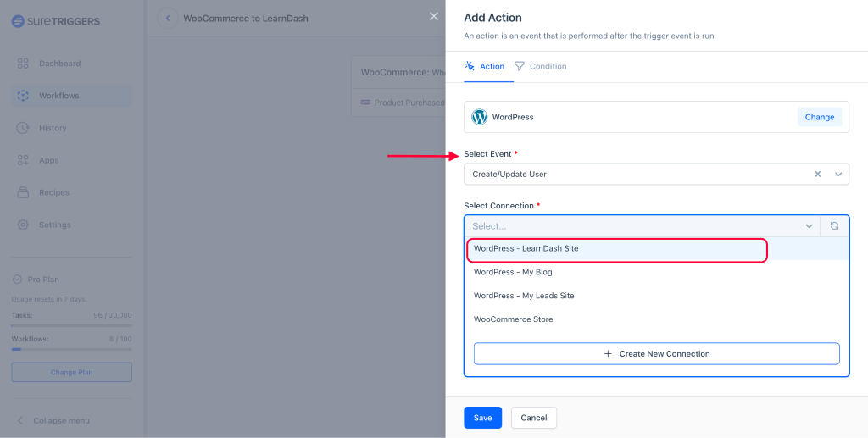Cancel adding the action
This screenshot has width=868, height=438.
point(534,418)
